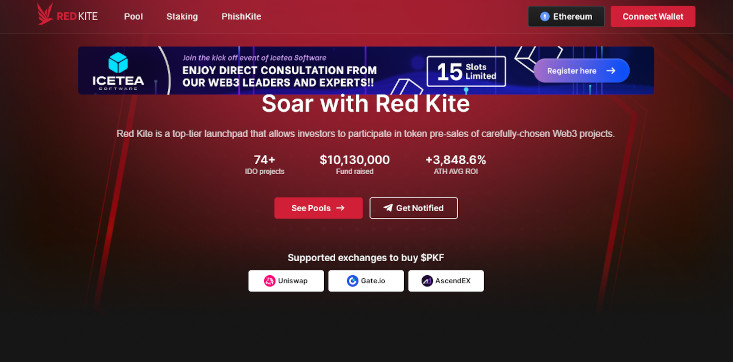The image size is (733, 362).
Task: Click the Red Kite bird logo icon
Action: pyautogui.click(x=45, y=14)
